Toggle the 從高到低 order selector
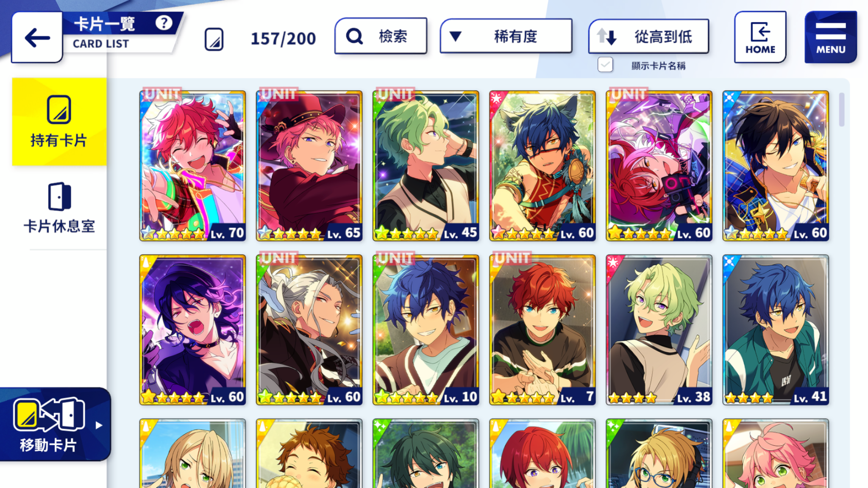The height and width of the screenshot is (488, 868). pos(648,36)
